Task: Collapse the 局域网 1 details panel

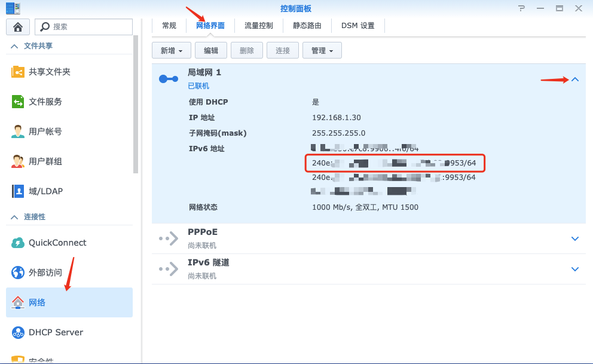Action: click(x=574, y=79)
